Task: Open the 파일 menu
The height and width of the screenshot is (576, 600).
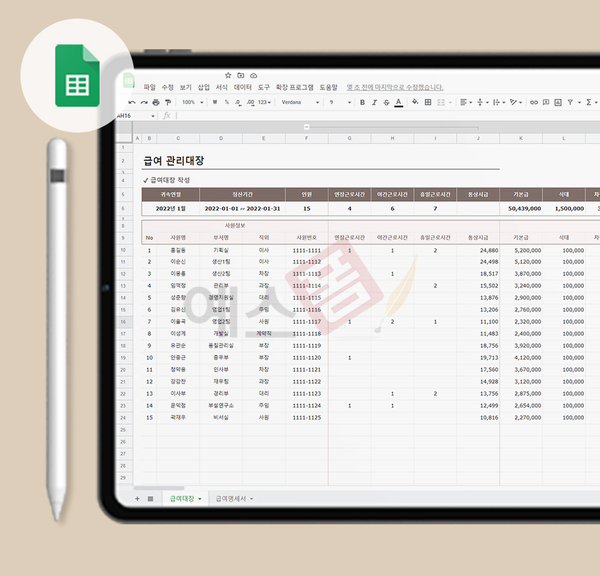Action: [150, 87]
